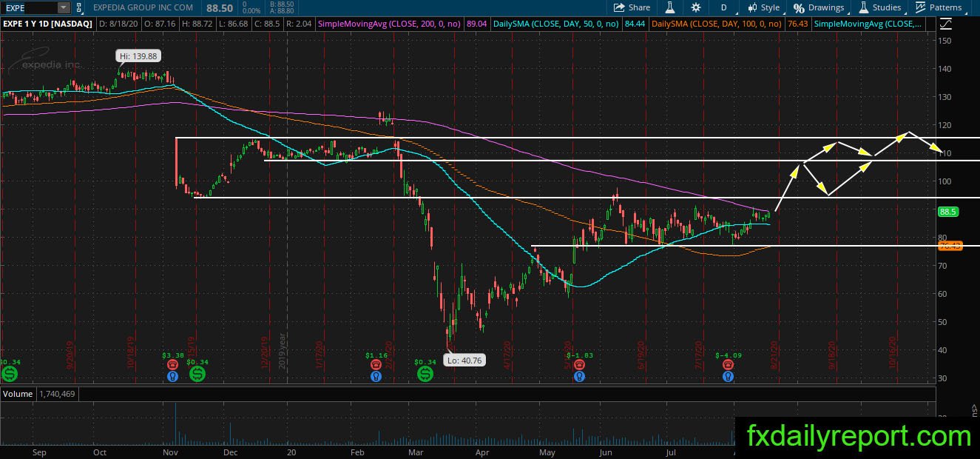Click the blue lightbulb under $-1.83 earnings

click(581, 376)
